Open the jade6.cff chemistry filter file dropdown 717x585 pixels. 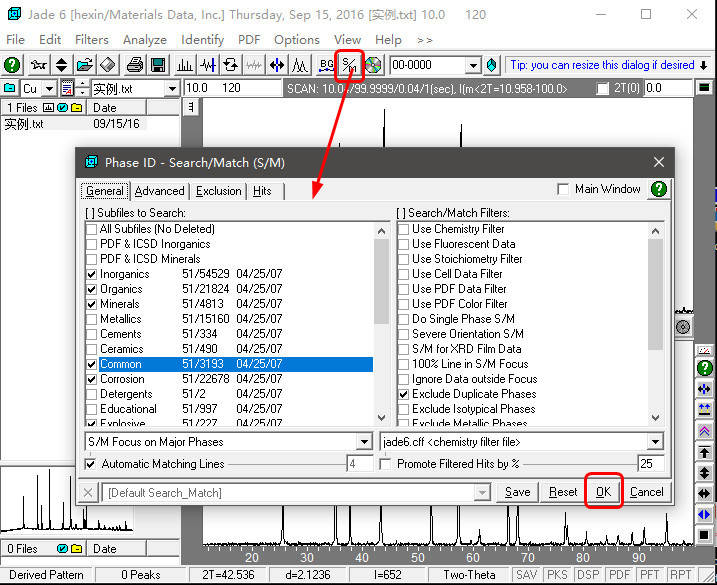coord(656,442)
